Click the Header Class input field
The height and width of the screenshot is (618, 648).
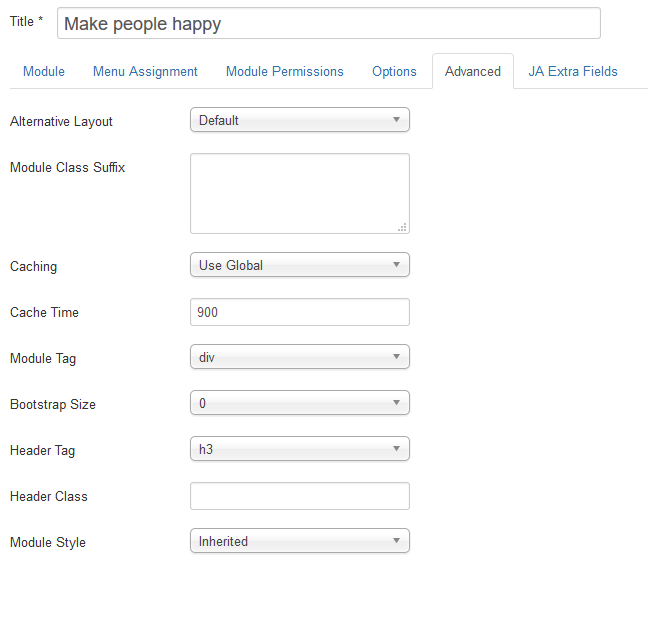coord(299,496)
